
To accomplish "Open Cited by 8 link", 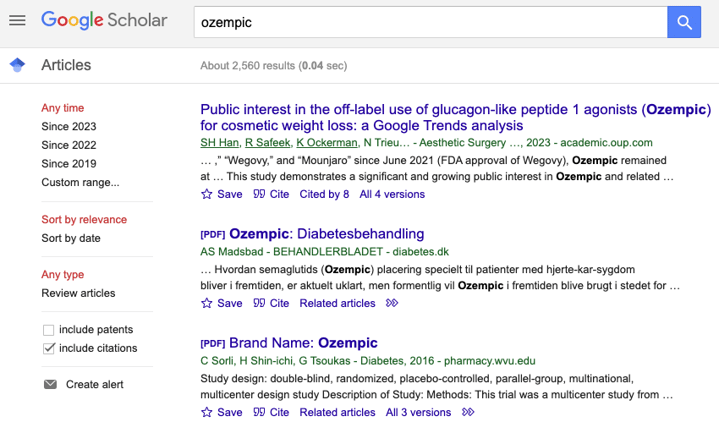I will click(324, 194).
